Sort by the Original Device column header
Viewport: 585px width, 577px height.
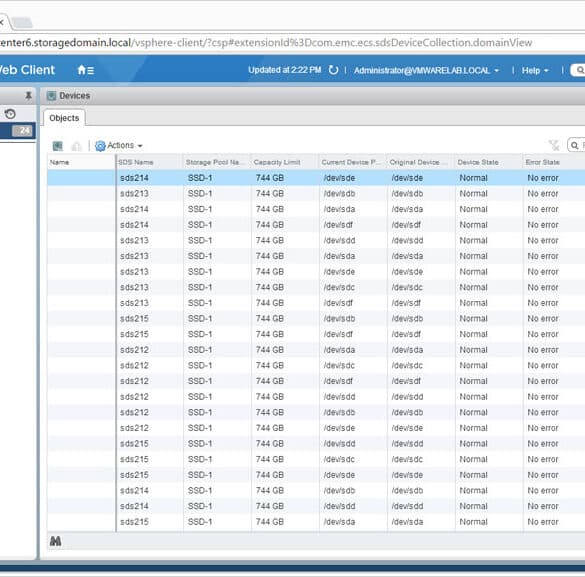421,162
